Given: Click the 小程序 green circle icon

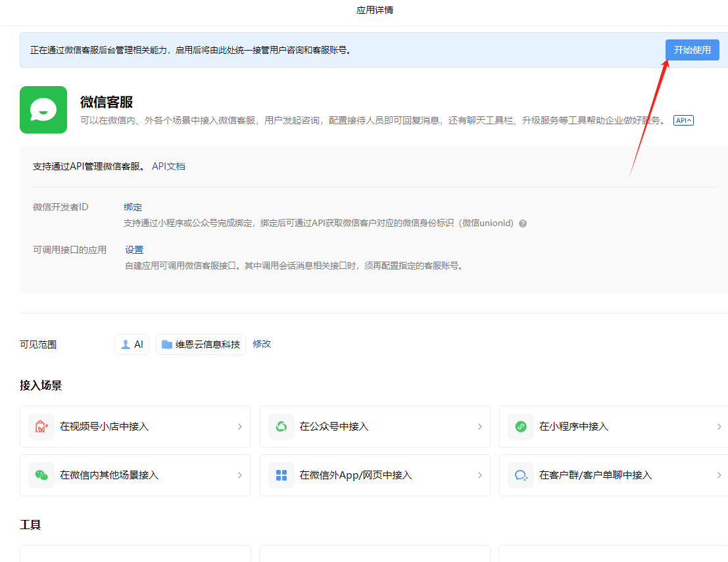Looking at the screenshot, I should (x=521, y=427).
